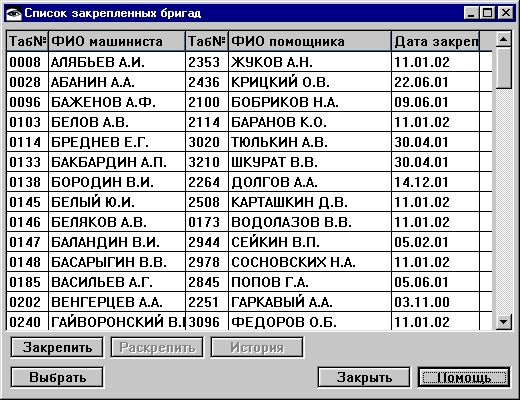Click tab number 0008

[x=25, y=62]
